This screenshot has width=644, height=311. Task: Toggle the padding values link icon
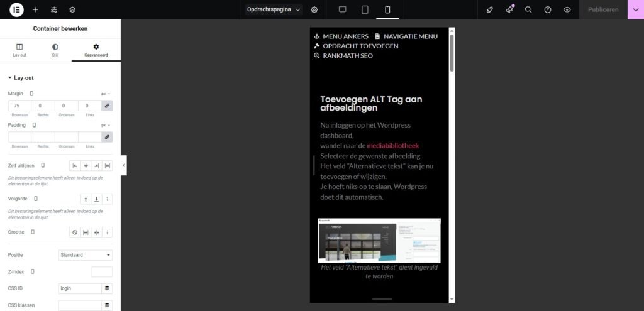point(107,136)
